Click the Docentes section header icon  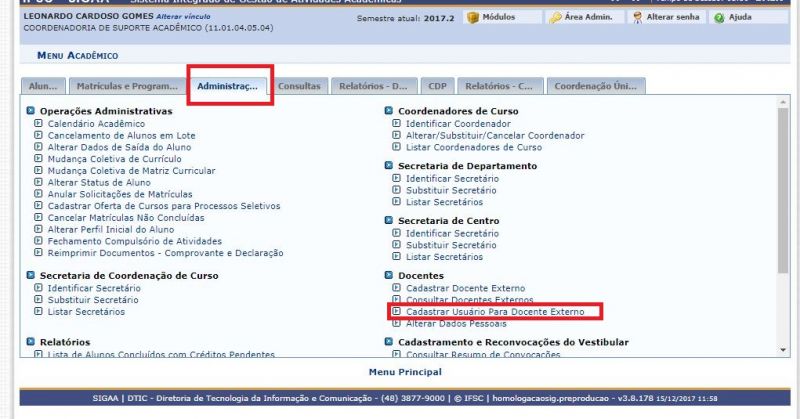pos(389,275)
